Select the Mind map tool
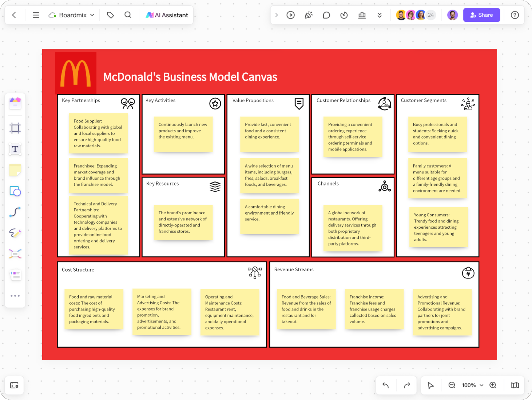 (x=15, y=254)
